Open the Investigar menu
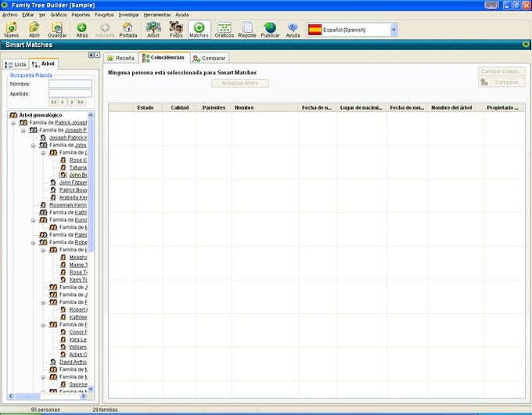532x415 pixels. pyautogui.click(x=128, y=15)
